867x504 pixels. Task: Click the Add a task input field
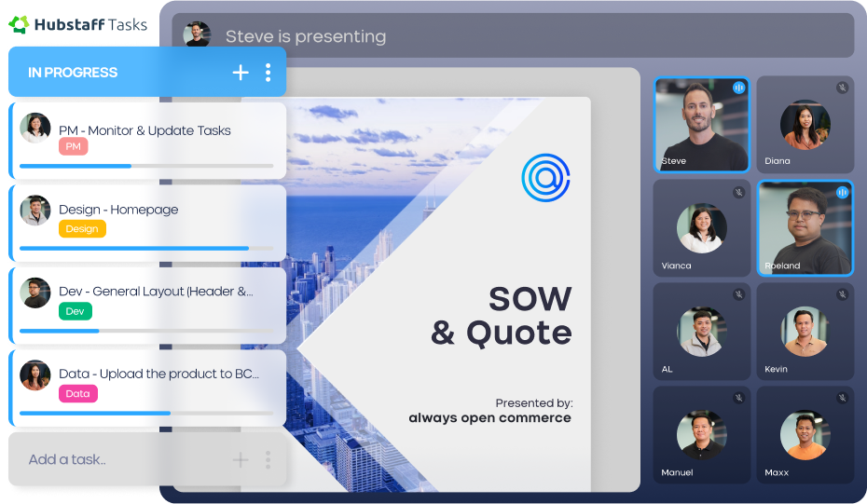coord(147,459)
